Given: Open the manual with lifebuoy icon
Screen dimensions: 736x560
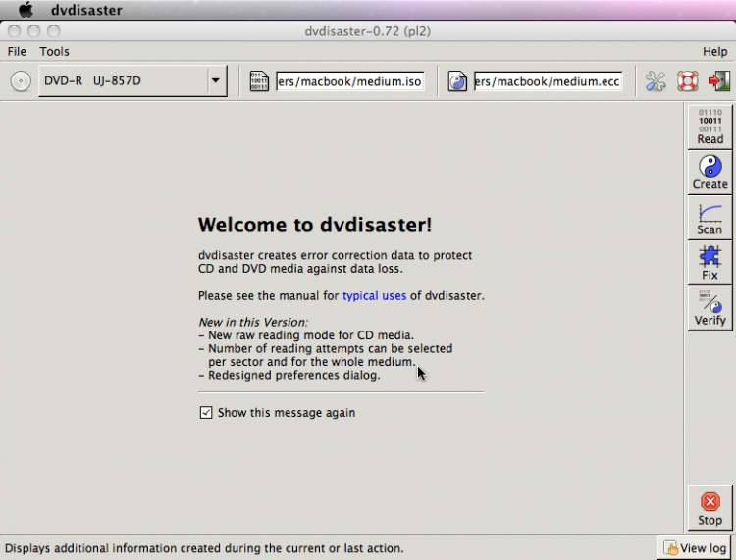Looking at the screenshot, I should point(687,81).
